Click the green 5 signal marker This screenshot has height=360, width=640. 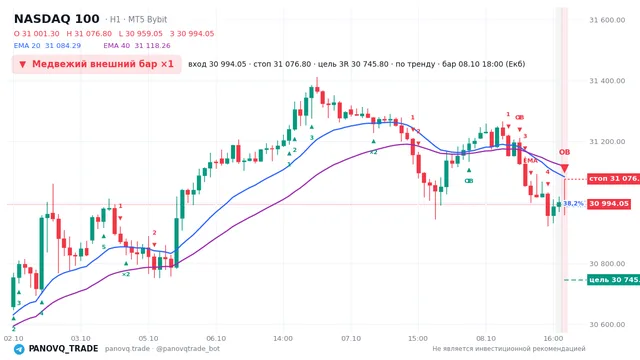(x=104, y=247)
